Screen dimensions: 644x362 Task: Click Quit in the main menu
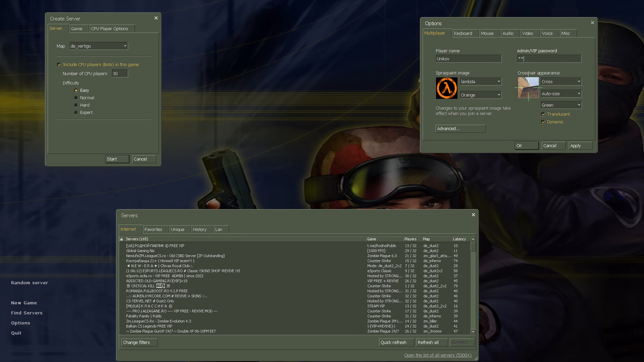pyautogui.click(x=16, y=333)
